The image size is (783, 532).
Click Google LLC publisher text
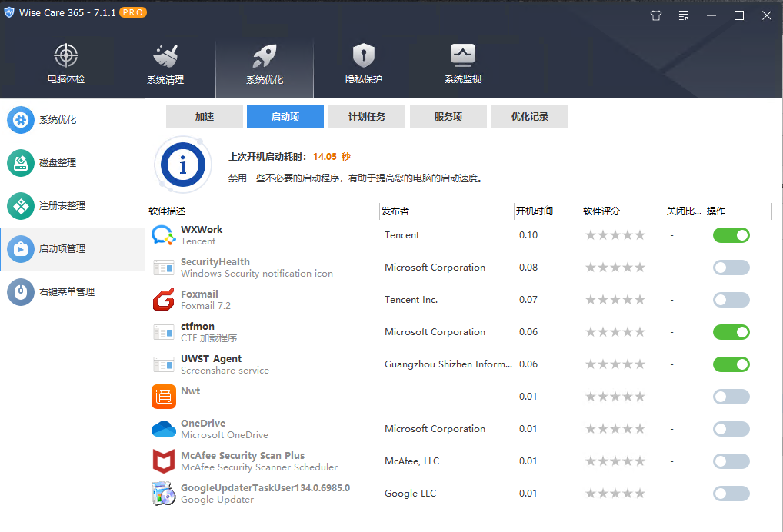(x=410, y=493)
